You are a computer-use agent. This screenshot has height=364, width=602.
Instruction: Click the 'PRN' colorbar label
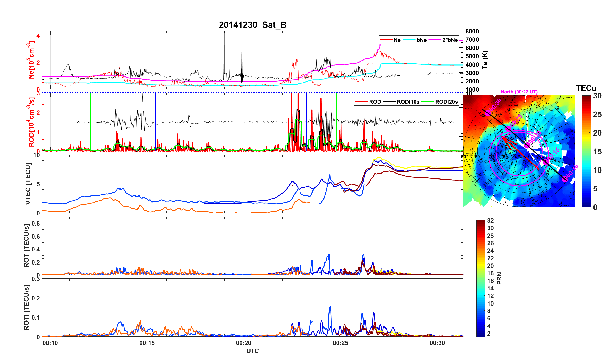tap(499, 278)
